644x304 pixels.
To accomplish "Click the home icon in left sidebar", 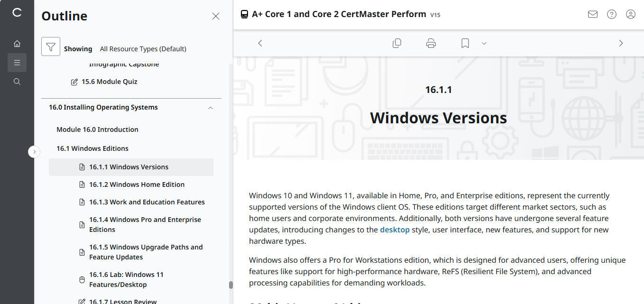I will 17,44.
